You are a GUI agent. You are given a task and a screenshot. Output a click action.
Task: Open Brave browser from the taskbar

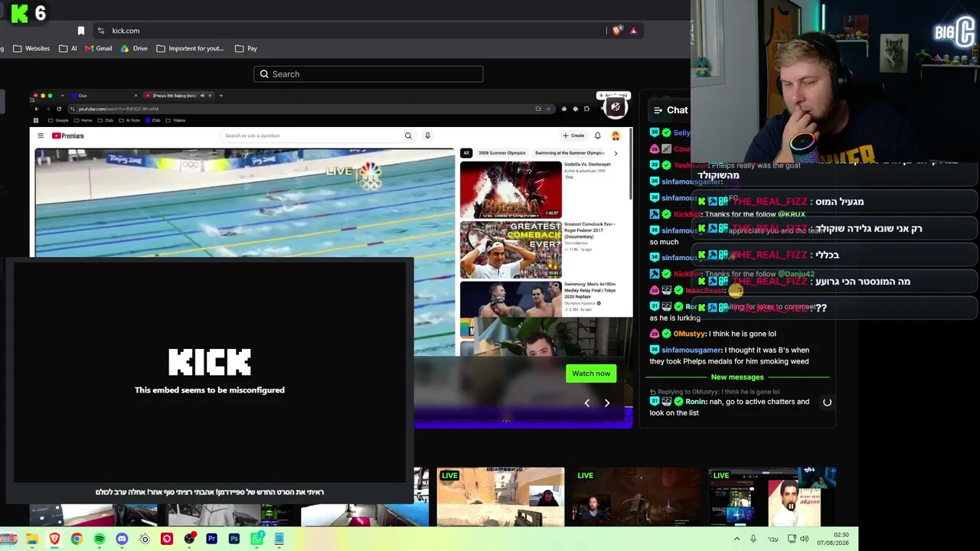pyautogui.click(x=54, y=540)
